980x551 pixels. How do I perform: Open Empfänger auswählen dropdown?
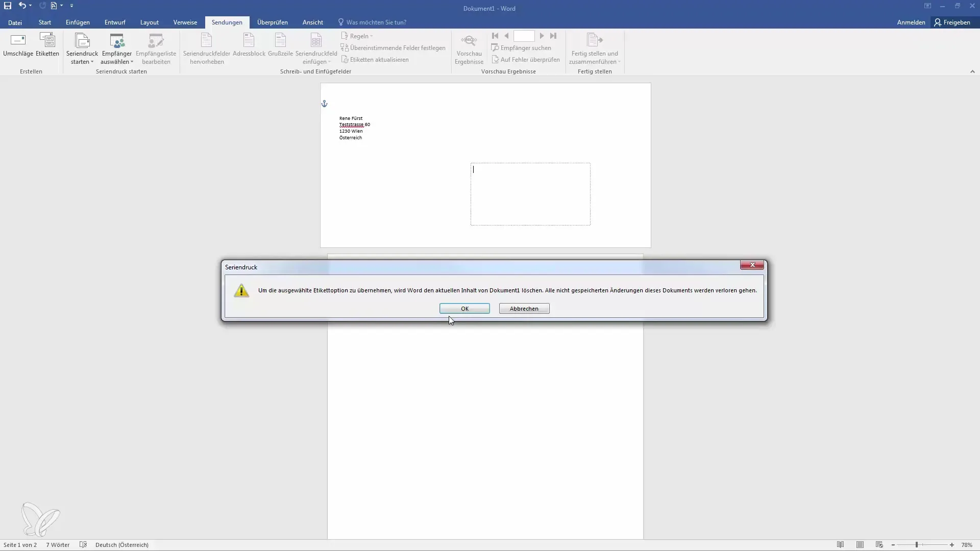(x=116, y=48)
